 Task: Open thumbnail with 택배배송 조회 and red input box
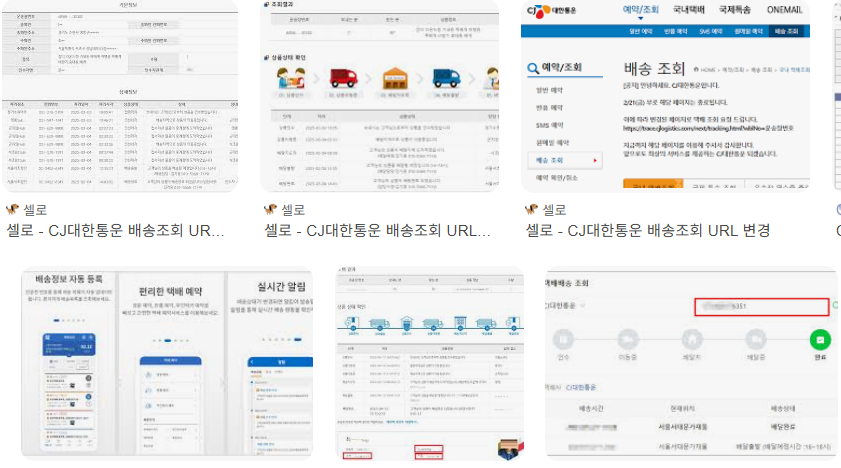tap(691, 363)
